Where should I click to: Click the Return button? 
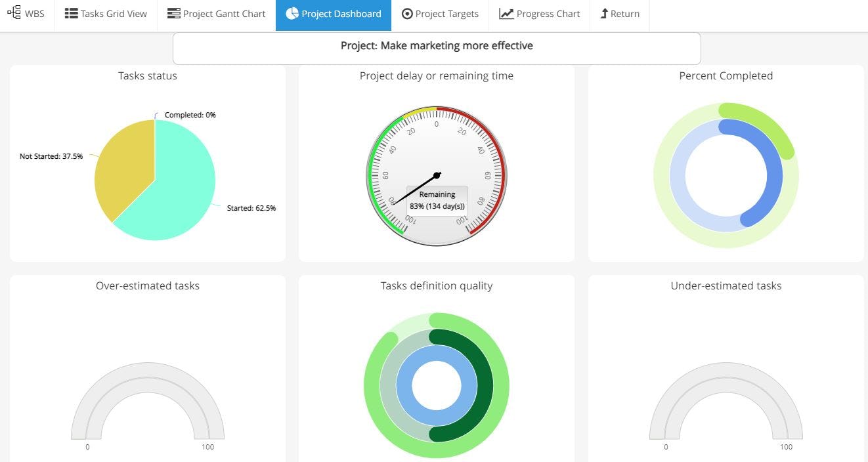(619, 13)
